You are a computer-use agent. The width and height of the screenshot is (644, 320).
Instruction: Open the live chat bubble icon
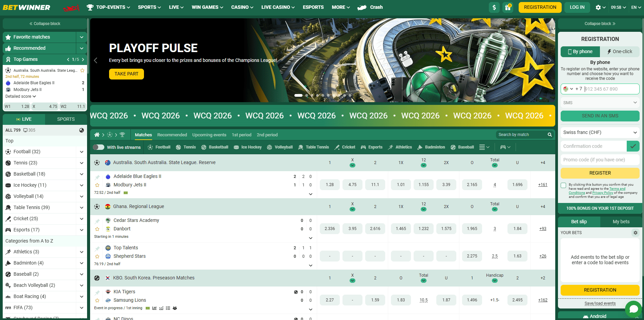tap(633, 309)
